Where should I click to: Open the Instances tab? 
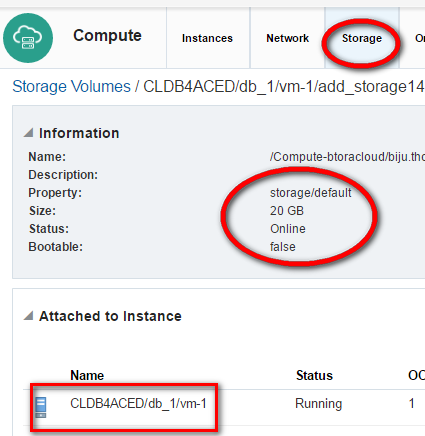pyautogui.click(x=207, y=38)
